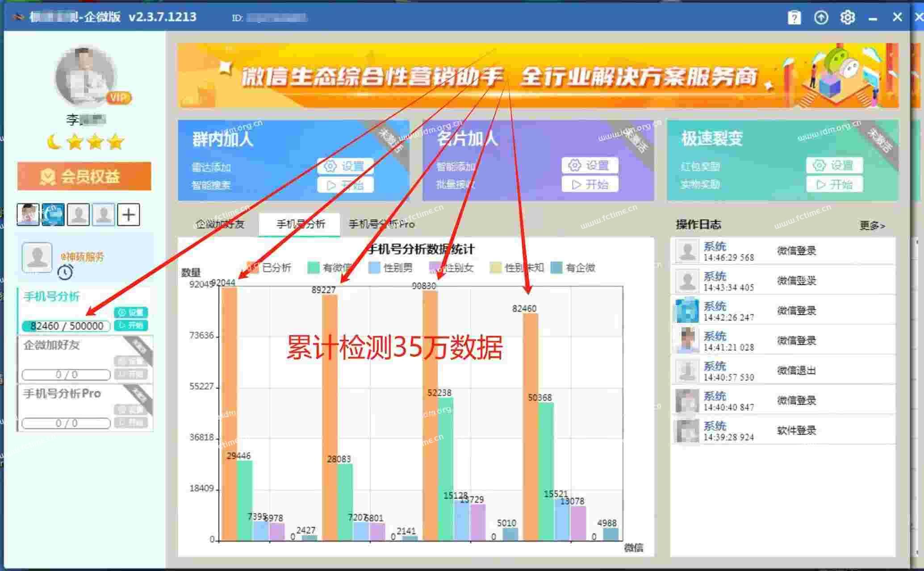The width and height of the screenshot is (924, 571).
Task: Minimize the application window
Action: pos(873,18)
